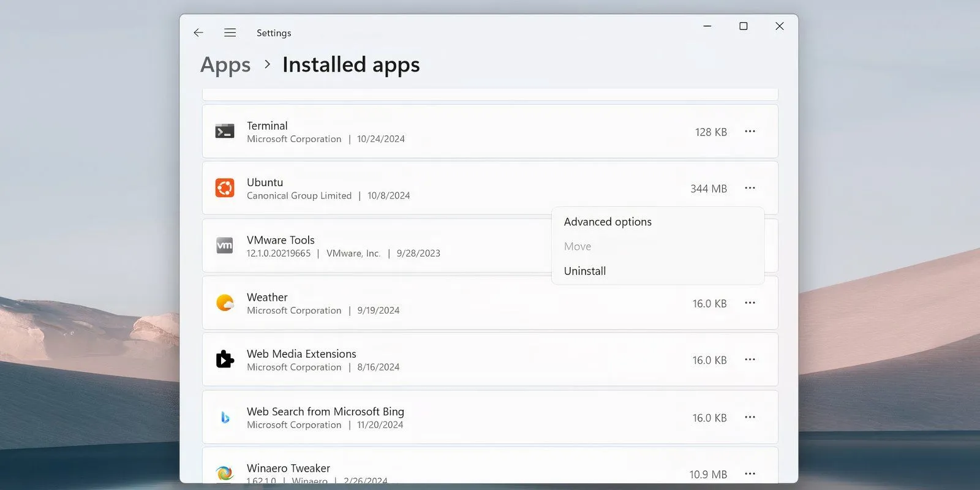Click the Winaero Tweaker icon

pos(225,473)
